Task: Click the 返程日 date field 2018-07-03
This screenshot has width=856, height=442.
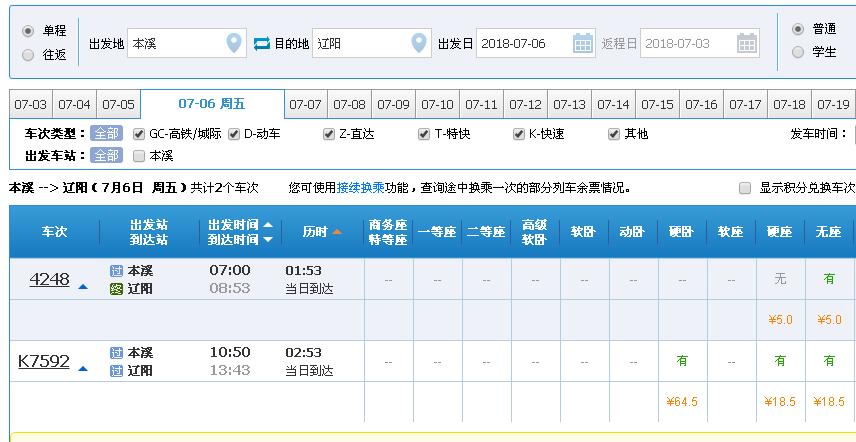Action: click(x=700, y=43)
